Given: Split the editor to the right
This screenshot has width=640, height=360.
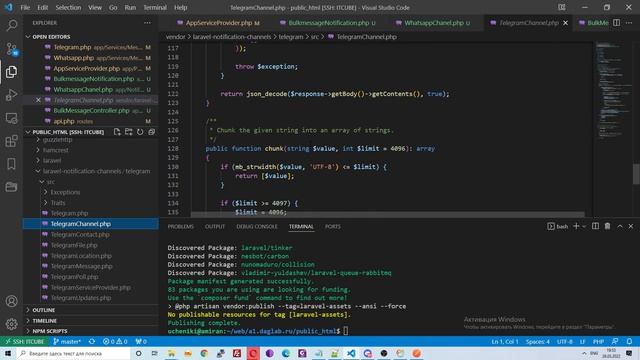Looking at the screenshot, I should 616,23.
